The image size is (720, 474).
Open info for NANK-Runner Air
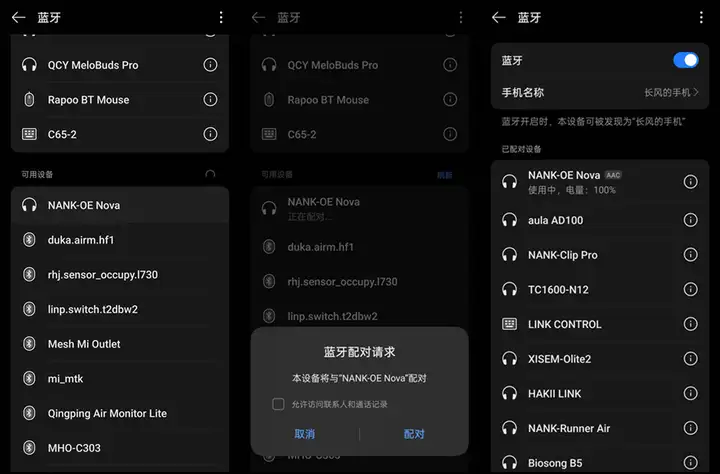click(690, 428)
